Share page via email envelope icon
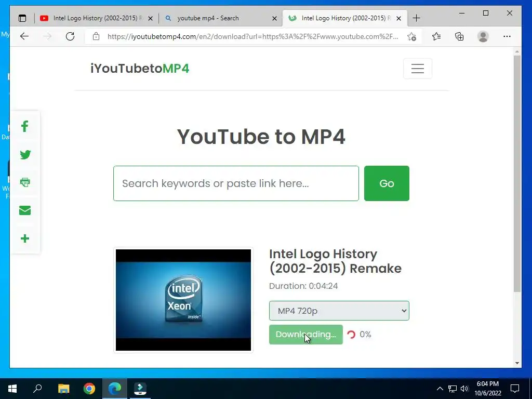The height and width of the screenshot is (399, 532). tap(25, 210)
